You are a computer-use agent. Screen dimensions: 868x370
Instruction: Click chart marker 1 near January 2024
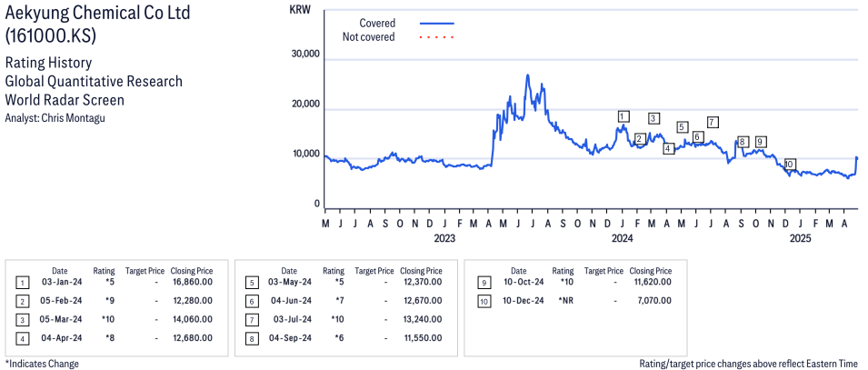click(624, 116)
